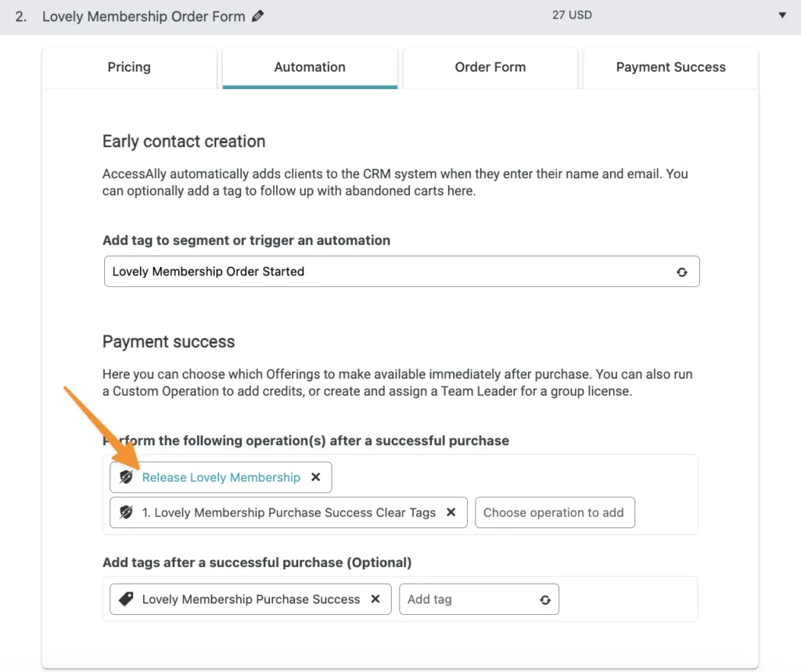Open the Release Lovely Membership link

click(x=221, y=477)
